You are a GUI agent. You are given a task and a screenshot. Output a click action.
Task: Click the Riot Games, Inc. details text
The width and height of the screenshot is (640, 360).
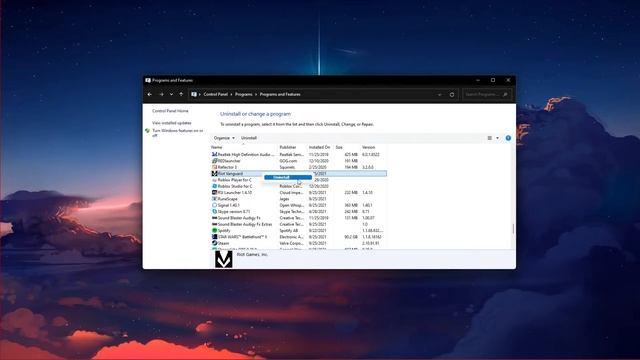pyautogui.click(x=253, y=254)
